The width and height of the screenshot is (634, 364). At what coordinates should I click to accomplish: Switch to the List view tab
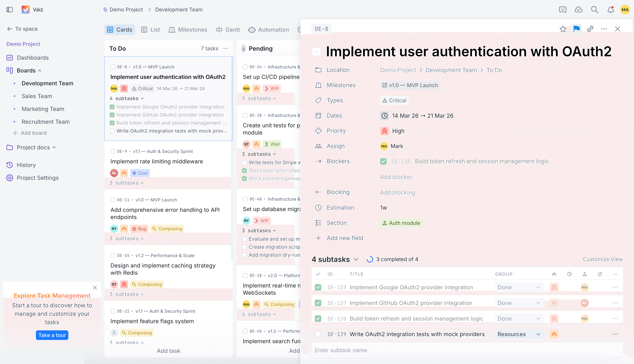[150, 29]
